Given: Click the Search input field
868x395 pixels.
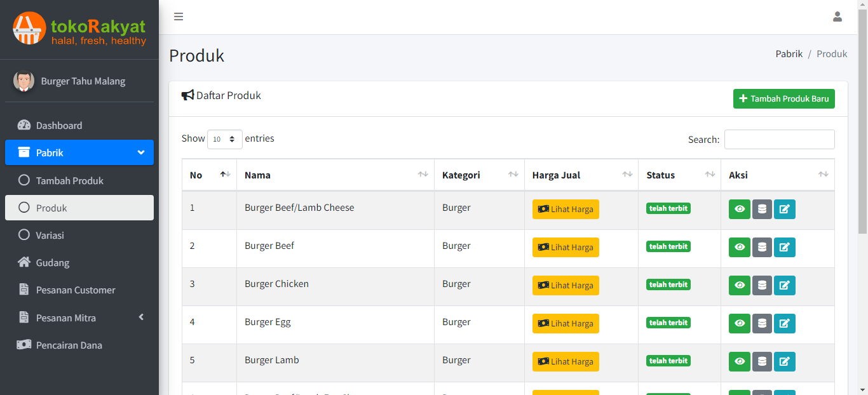Looking at the screenshot, I should [x=779, y=140].
